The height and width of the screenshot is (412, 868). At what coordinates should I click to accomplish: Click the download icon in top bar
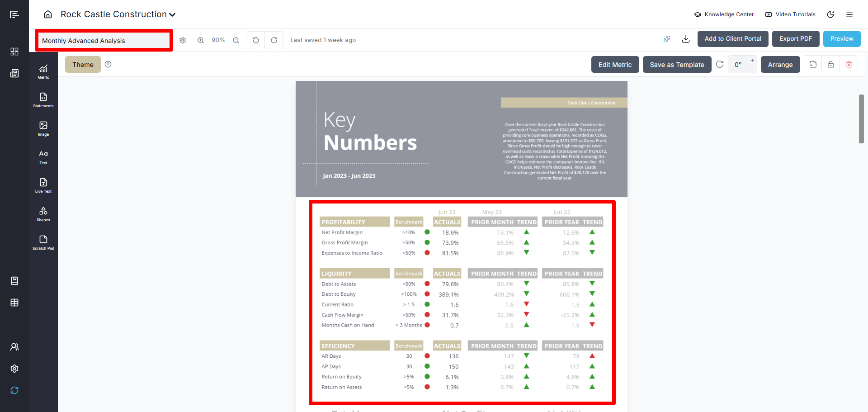coord(686,39)
